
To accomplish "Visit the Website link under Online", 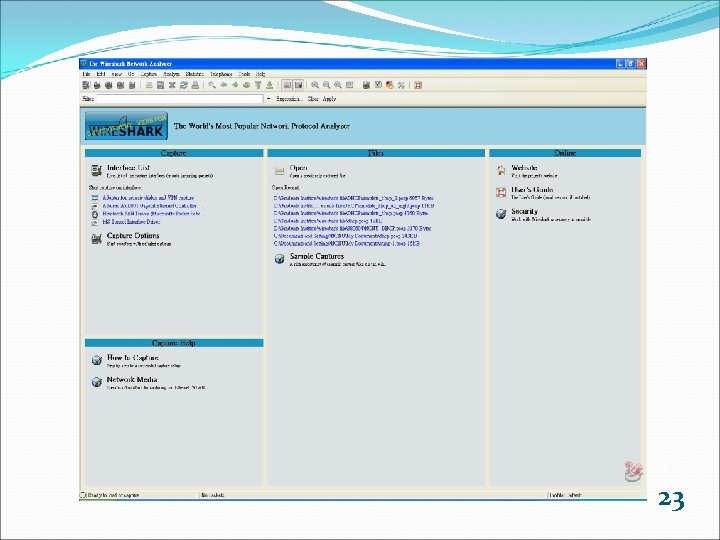I will (x=524, y=168).
